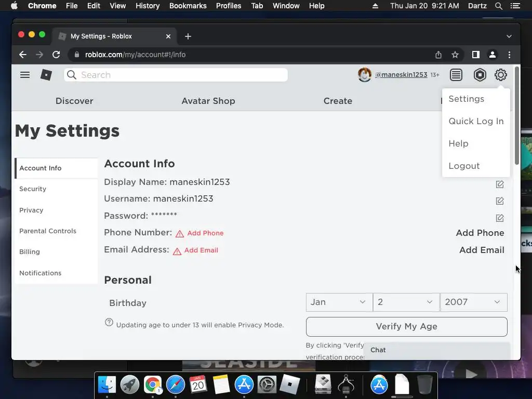Viewport: 532px width, 399px height.
Task: Open the Parental Controls settings tab
Action: point(56,231)
